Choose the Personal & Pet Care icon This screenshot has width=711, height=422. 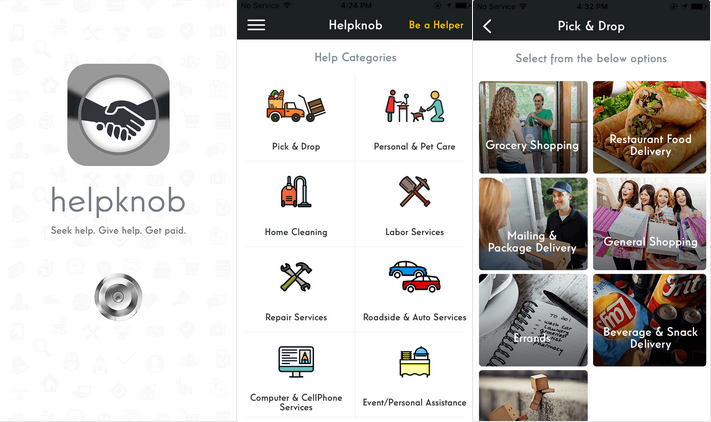pos(414,106)
